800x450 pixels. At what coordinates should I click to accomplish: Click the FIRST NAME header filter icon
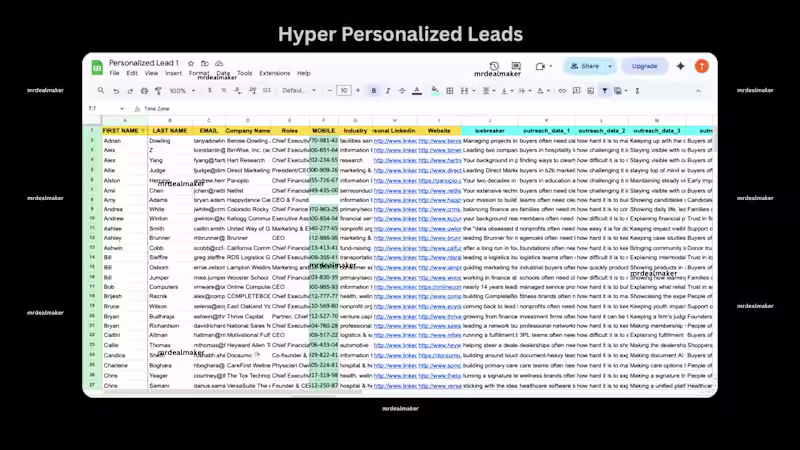click(x=143, y=131)
